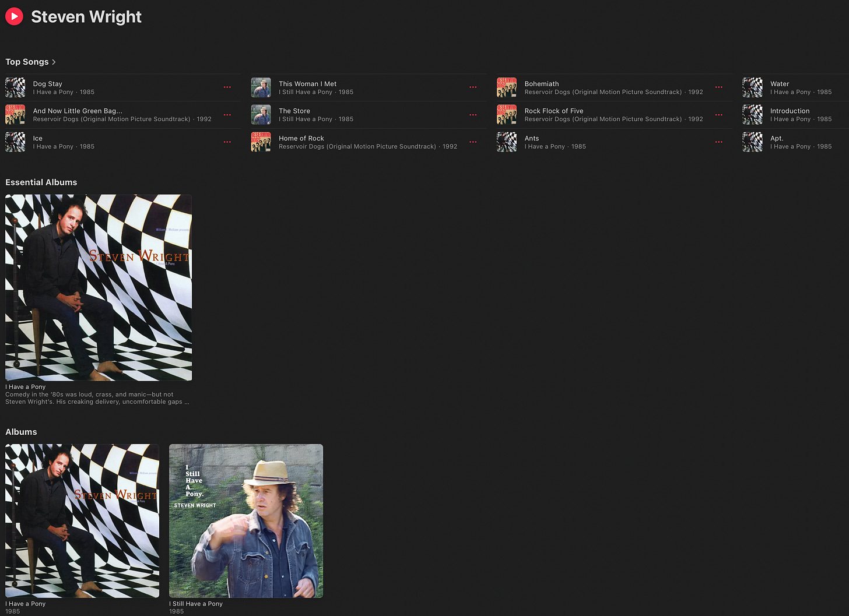Click Apt. song artwork thumbnail
Screen dimensions: 849x616
[752, 142]
